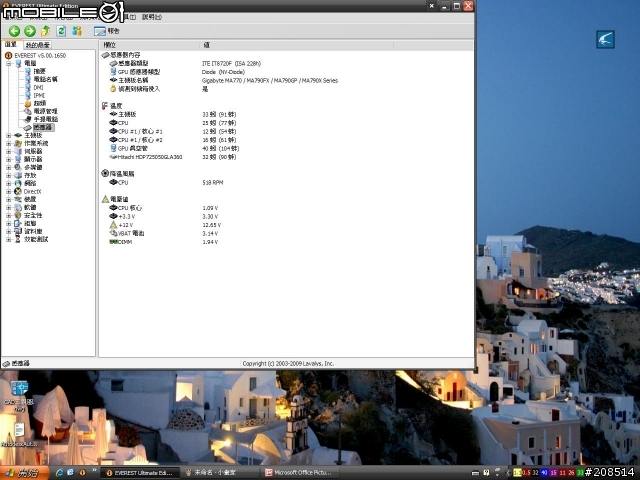The image size is (640, 480).
Task: Go up one level with the Up arrow icon
Action: (x=45, y=31)
